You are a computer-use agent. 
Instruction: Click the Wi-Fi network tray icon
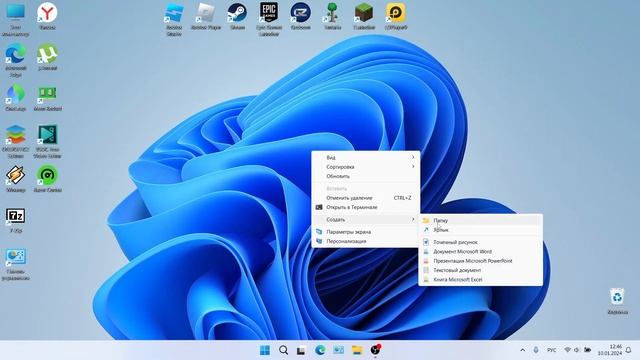pyautogui.click(x=567, y=350)
